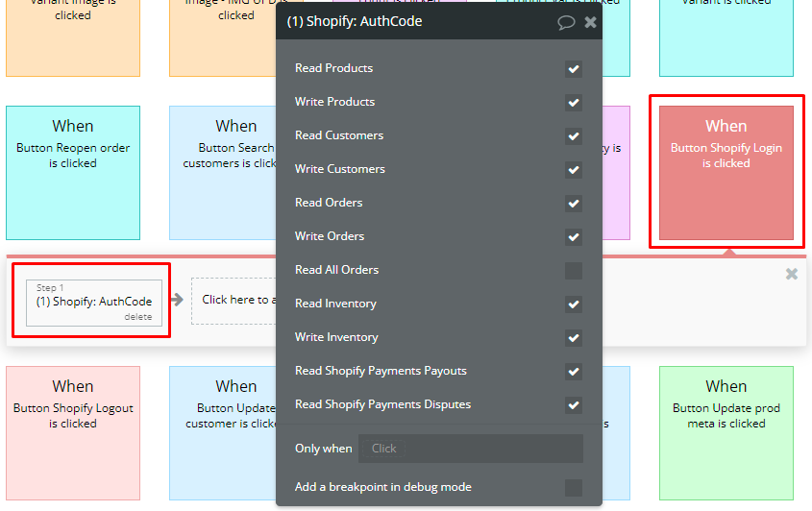Close the workflow steps row

point(791,274)
